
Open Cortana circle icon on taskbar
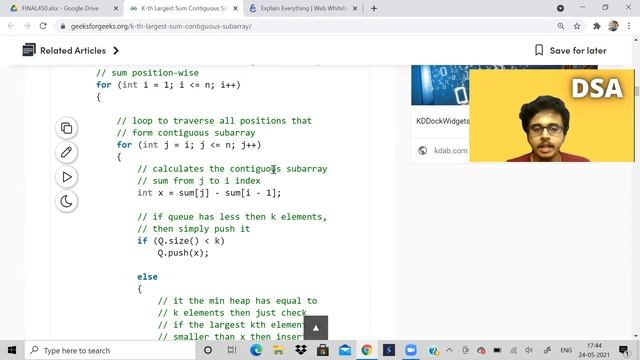pos(208,350)
